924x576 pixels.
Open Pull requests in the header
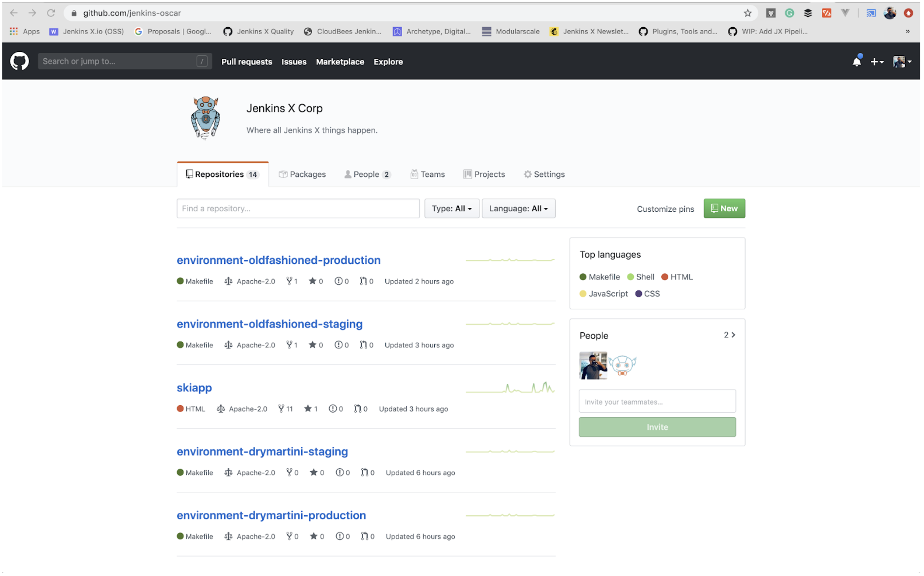coord(247,62)
